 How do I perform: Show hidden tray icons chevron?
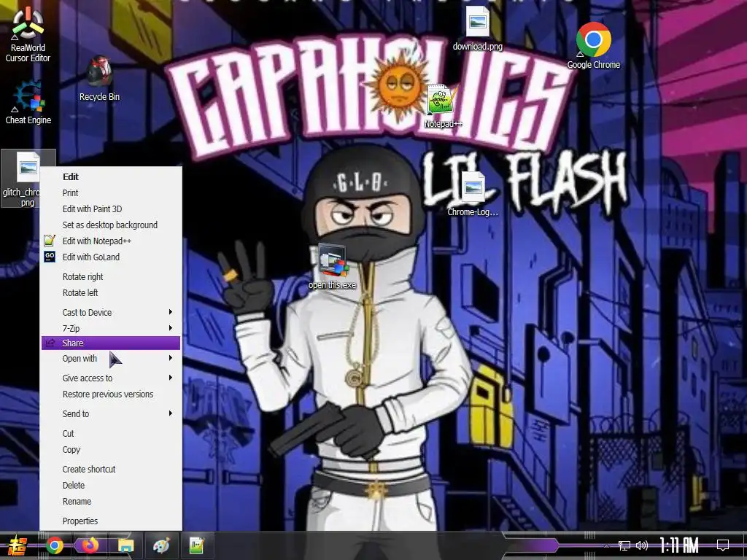pyautogui.click(x=606, y=545)
